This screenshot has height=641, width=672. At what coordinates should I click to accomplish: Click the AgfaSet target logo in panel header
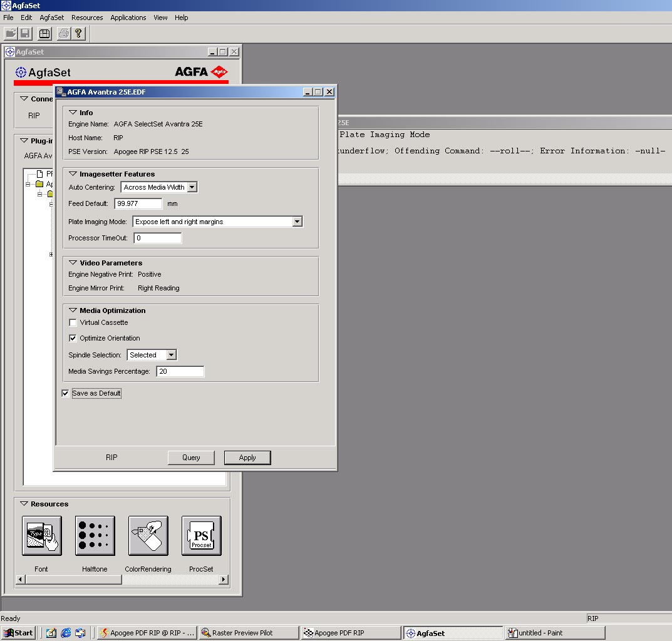(21, 73)
